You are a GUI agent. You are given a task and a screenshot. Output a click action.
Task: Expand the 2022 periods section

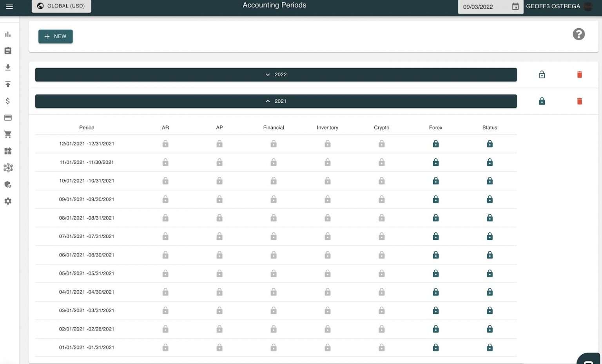276,75
